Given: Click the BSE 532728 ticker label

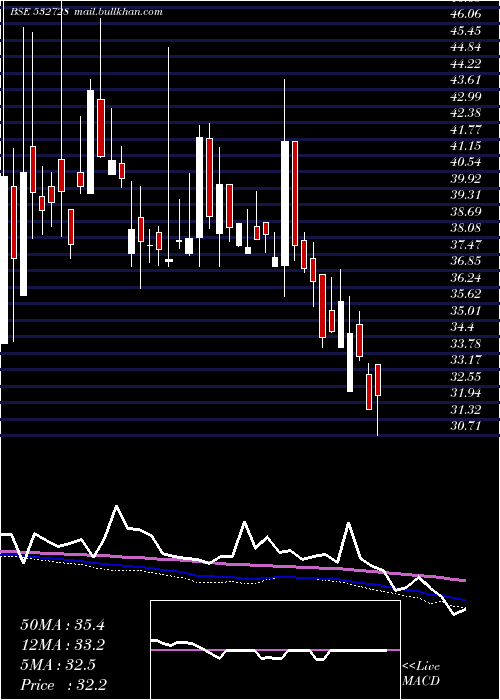Looking at the screenshot, I should click(39, 12).
